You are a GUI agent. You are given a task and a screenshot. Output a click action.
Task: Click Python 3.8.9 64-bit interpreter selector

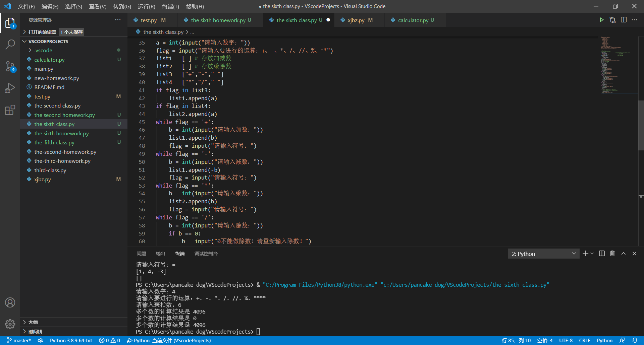[71, 340]
